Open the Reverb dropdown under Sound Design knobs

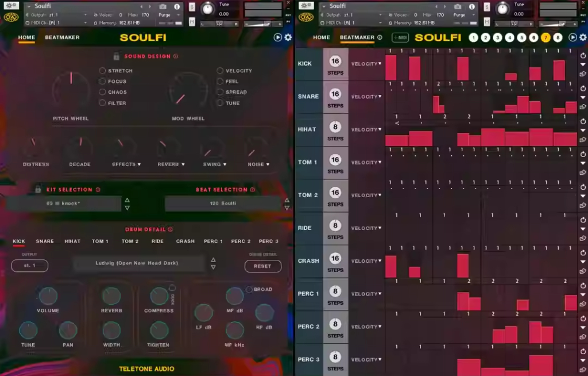click(x=183, y=164)
